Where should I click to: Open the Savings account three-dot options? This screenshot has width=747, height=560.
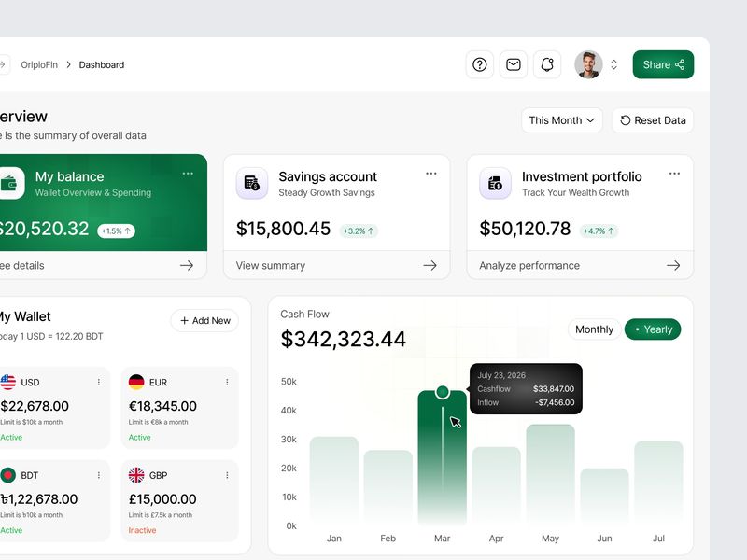point(431,173)
